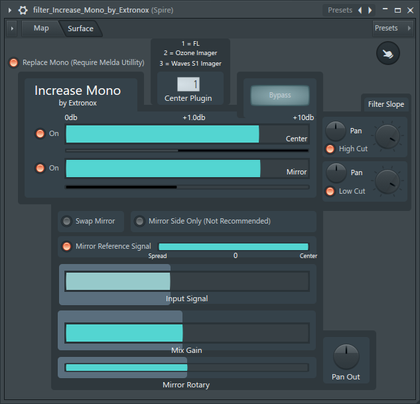The width and height of the screenshot is (420, 404).
Task: Click the Low Cut Pan knob
Action: tap(336, 173)
